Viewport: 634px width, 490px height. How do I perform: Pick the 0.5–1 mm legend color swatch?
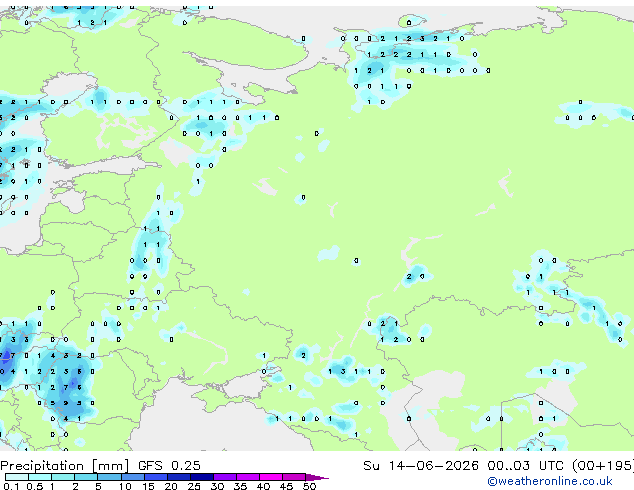tap(40, 477)
